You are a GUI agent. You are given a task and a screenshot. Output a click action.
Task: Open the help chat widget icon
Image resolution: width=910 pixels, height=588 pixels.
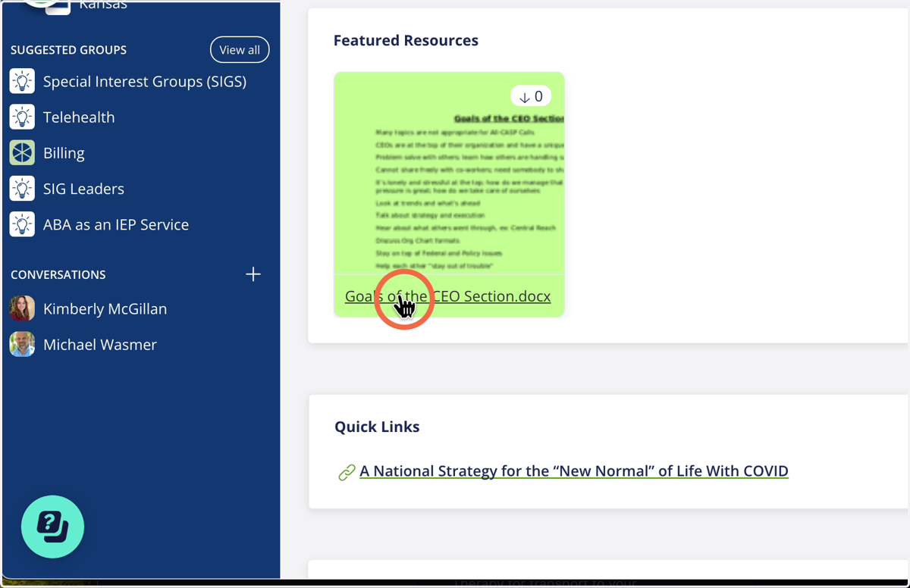point(52,527)
